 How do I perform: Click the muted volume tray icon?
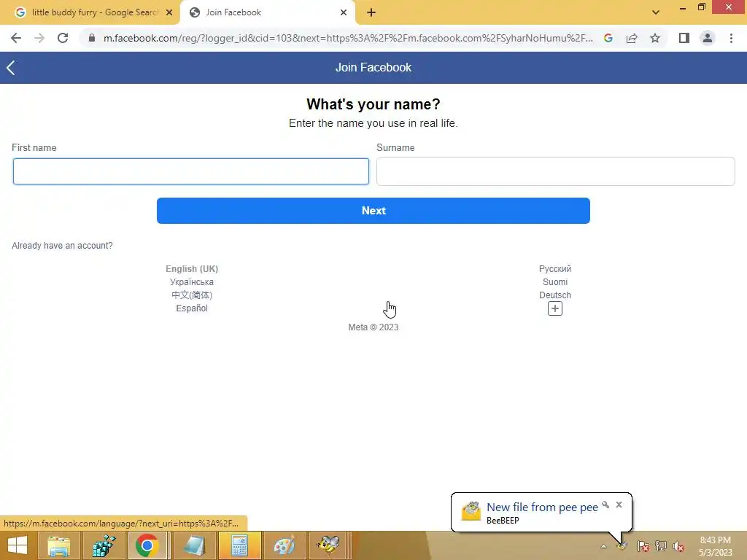pos(678,546)
